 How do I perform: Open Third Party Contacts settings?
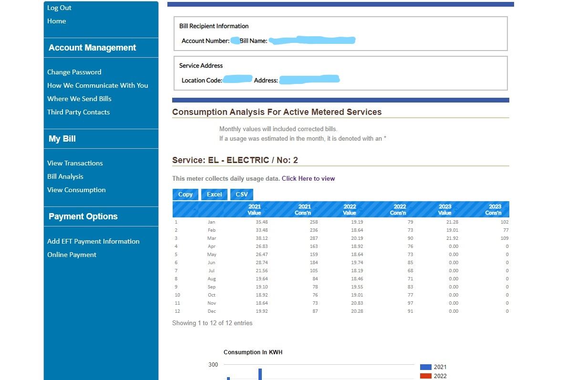click(78, 112)
